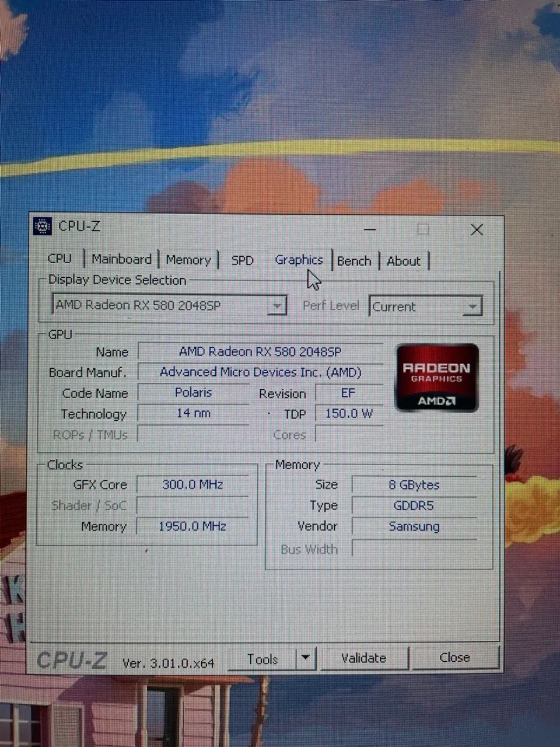Image resolution: width=560 pixels, height=747 pixels.
Task: Minimize the CPU-Z window
Action: (370, 229)
